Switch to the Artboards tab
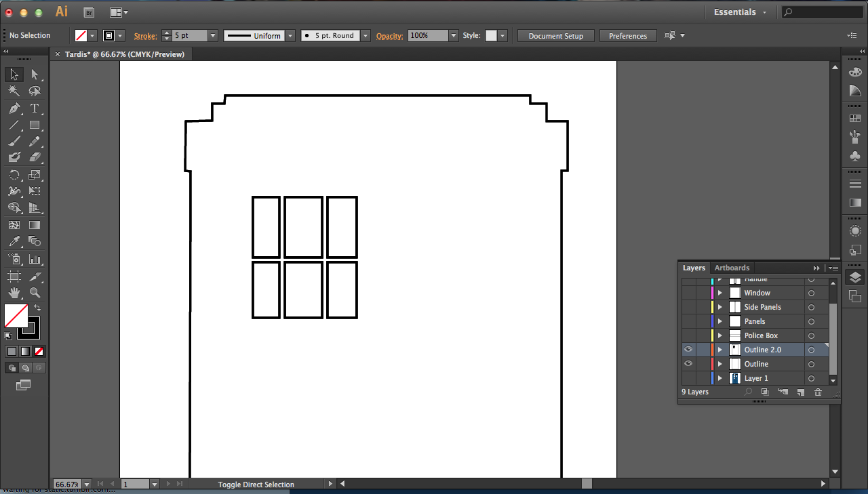The image size is (868, 494). click(x=732, y=268)
